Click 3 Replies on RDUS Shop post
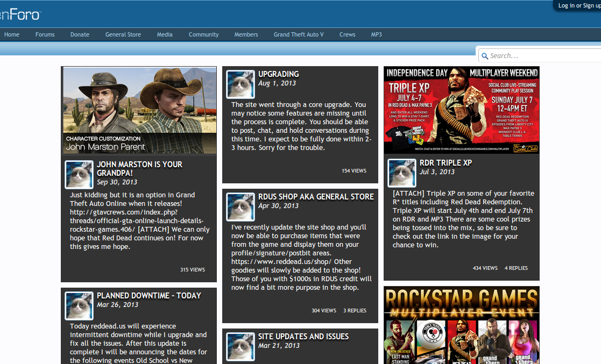601x364 pixels. pos(355,311)
